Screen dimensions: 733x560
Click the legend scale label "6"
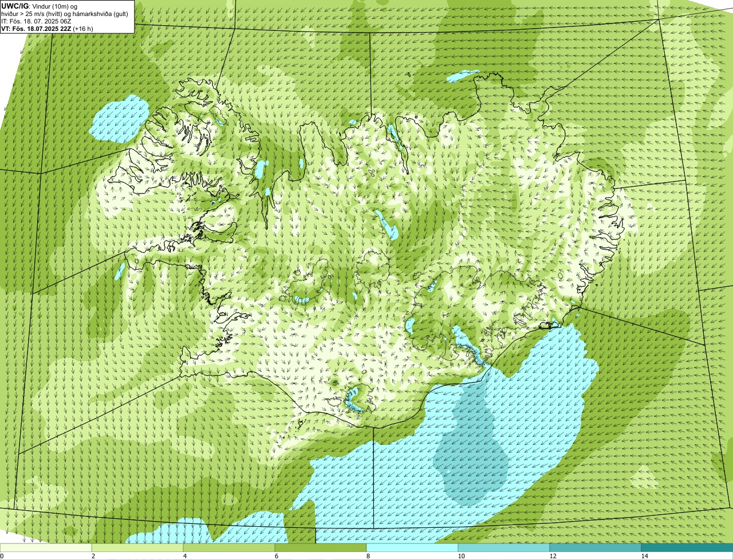pos(276,556)
